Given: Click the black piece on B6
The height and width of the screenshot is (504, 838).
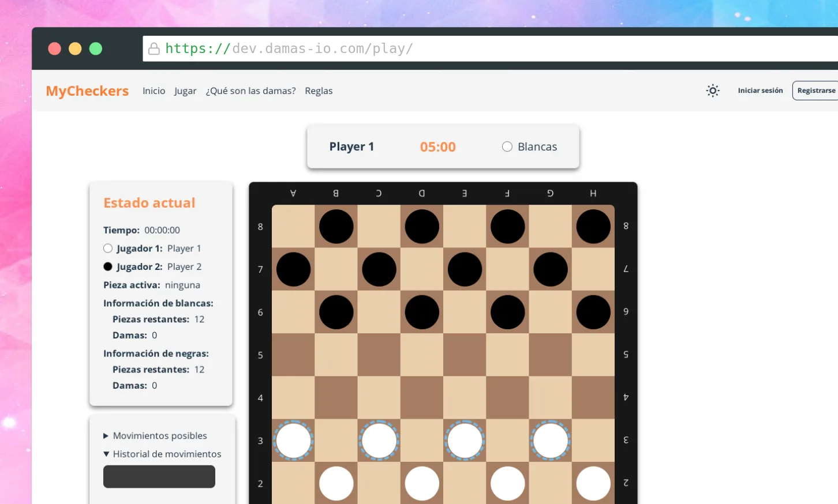Looking at the screenshot, I should click(x=336, y=312).
